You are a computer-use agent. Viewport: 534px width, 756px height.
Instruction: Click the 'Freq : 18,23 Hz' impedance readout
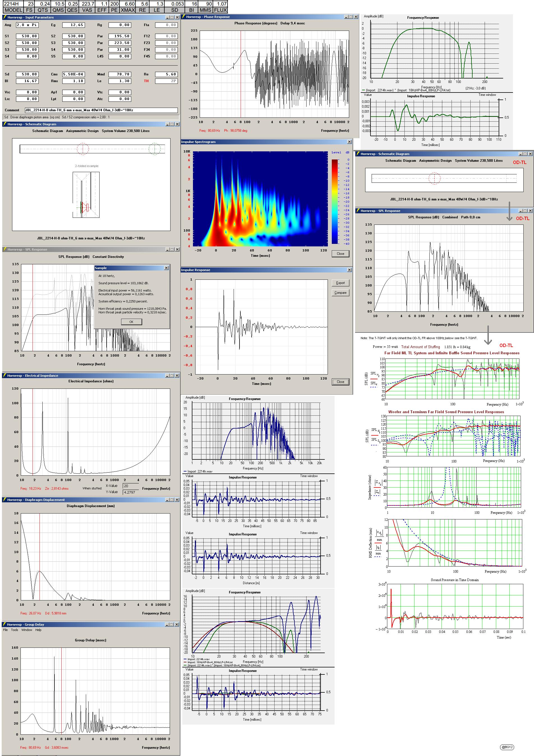click(x=31, y=489)
